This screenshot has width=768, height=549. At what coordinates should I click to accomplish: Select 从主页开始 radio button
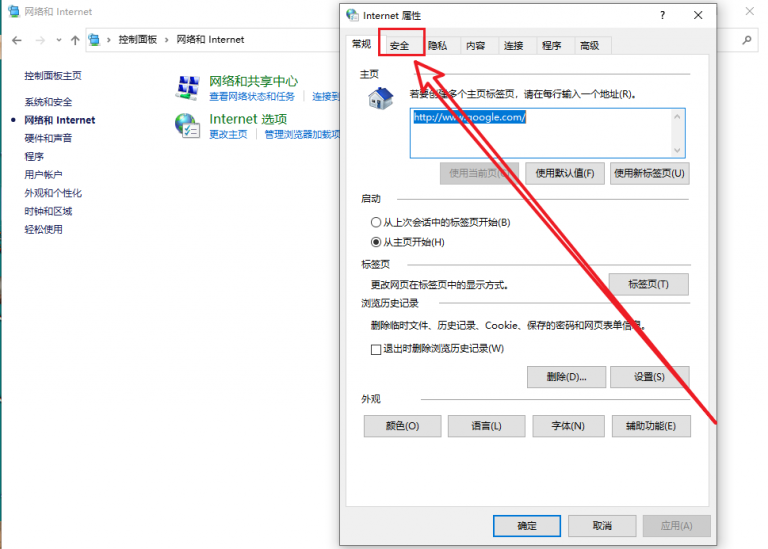tap(376, 242)
